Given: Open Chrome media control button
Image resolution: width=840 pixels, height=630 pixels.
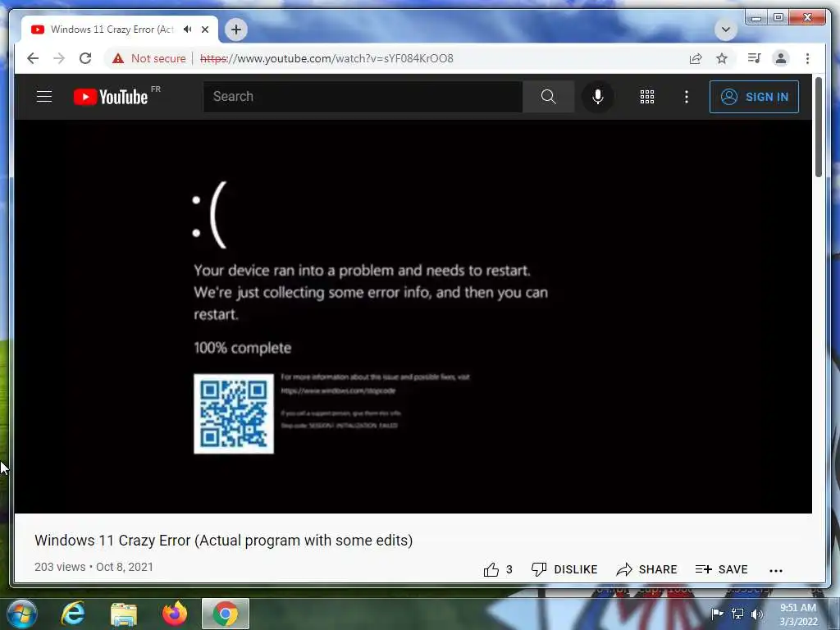Looking at the screenshot, I should 755,58.
